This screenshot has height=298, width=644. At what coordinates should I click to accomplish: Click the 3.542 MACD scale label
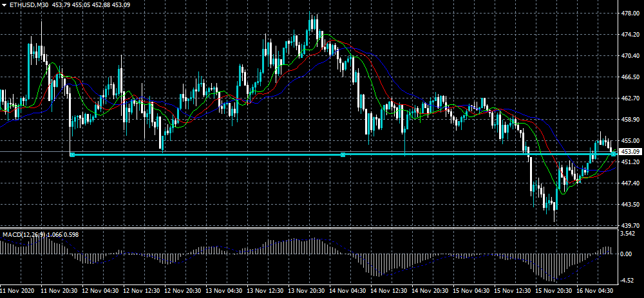pyautogui.click(x=629, y=234)
